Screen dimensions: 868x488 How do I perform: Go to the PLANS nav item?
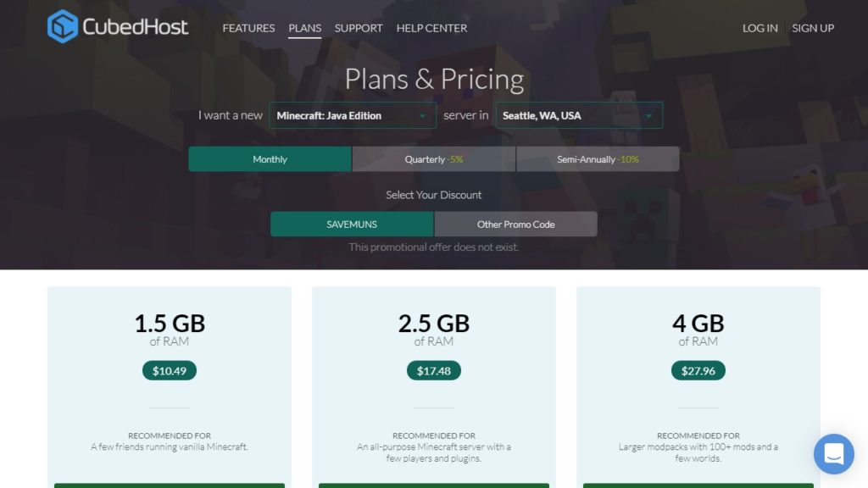pyautogui.click(x=304, y=28)
